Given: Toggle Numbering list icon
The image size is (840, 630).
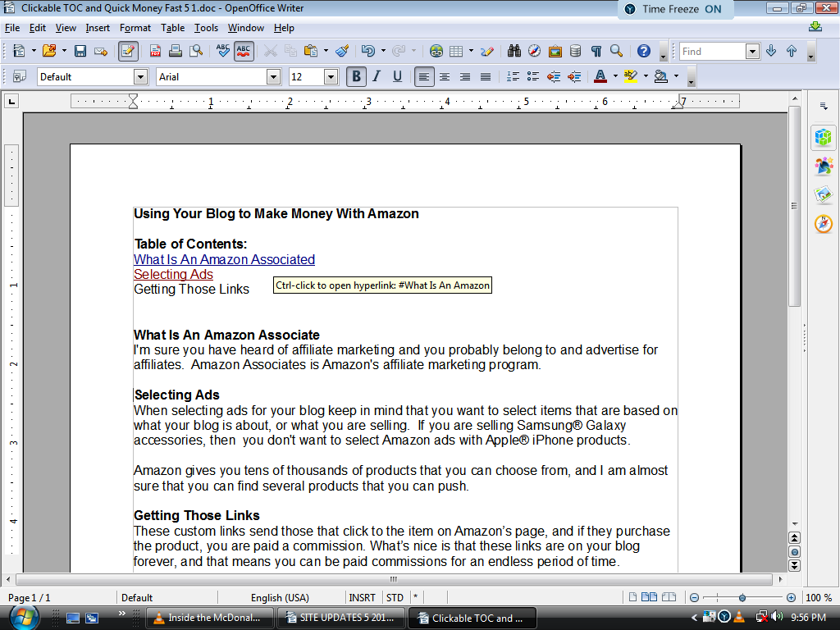Looking at the screenshot, I should 513,76.
